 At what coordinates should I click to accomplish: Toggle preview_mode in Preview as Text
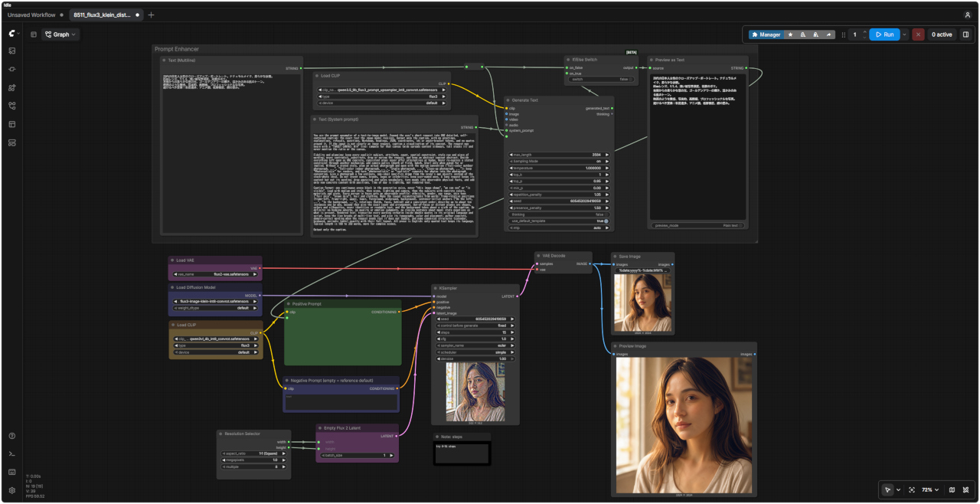697,225
